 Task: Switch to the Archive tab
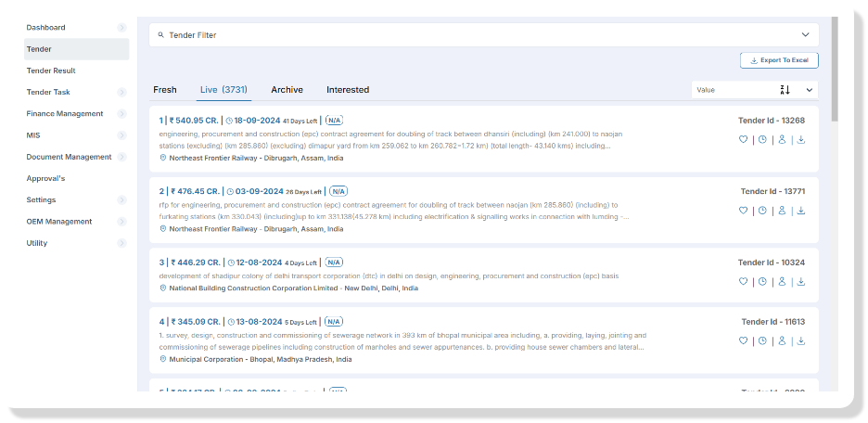(x=287, y=90)
